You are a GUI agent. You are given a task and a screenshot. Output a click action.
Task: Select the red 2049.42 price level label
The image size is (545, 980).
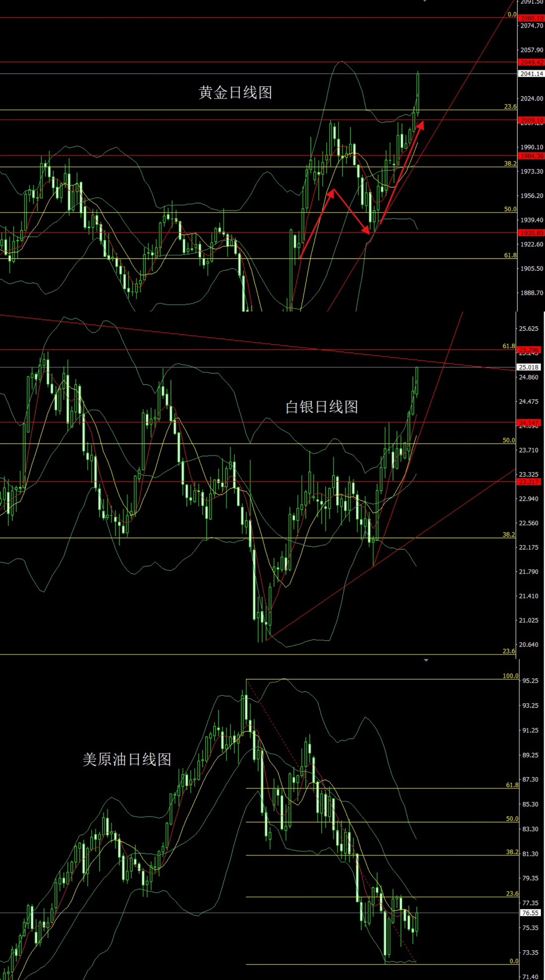pyautogui.click(x=531, y=62)
